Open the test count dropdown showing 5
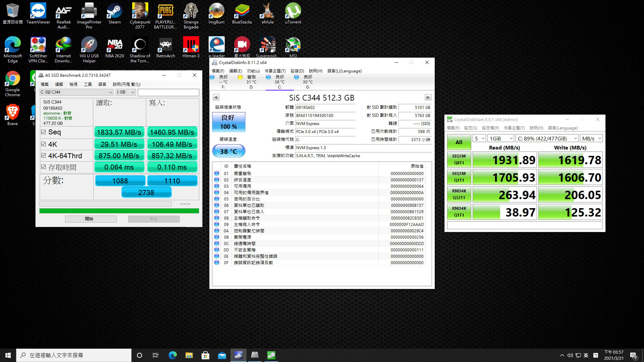Image resolution: width=644 pixels, height=362 pixels. 479,138
